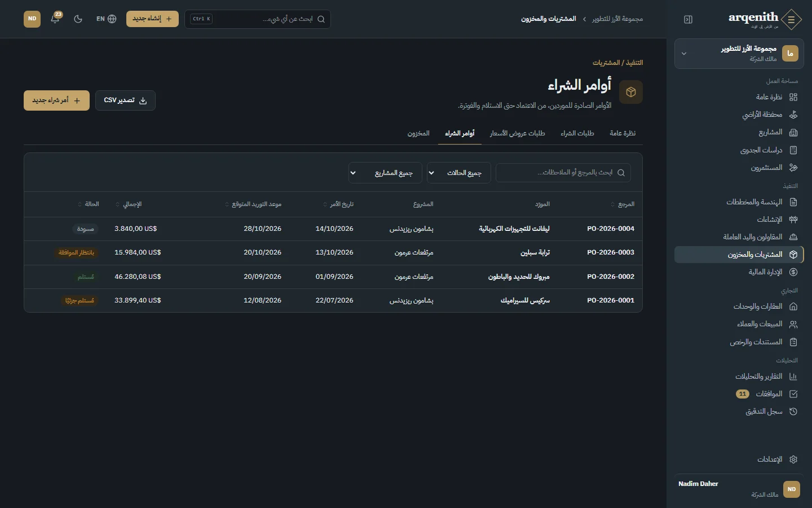The image size is (812, 508).
Task: Sort by المرجع column header
Action: [623, 204]
